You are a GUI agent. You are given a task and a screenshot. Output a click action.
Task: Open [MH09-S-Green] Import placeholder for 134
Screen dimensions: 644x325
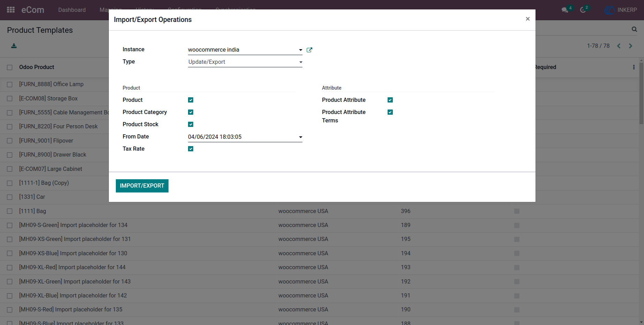pos(73,225)
